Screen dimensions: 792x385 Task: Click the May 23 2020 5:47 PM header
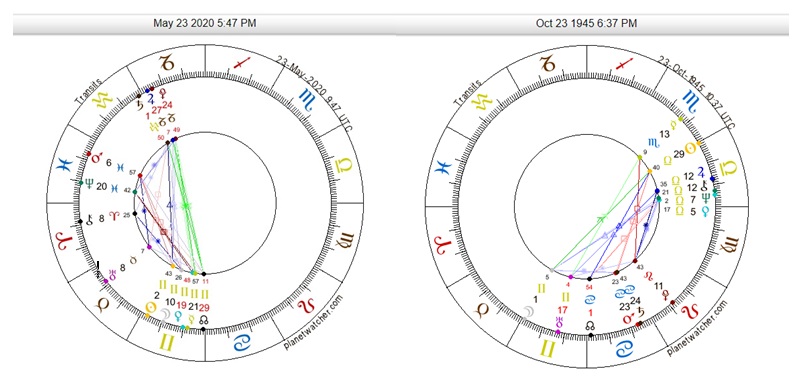205,23
